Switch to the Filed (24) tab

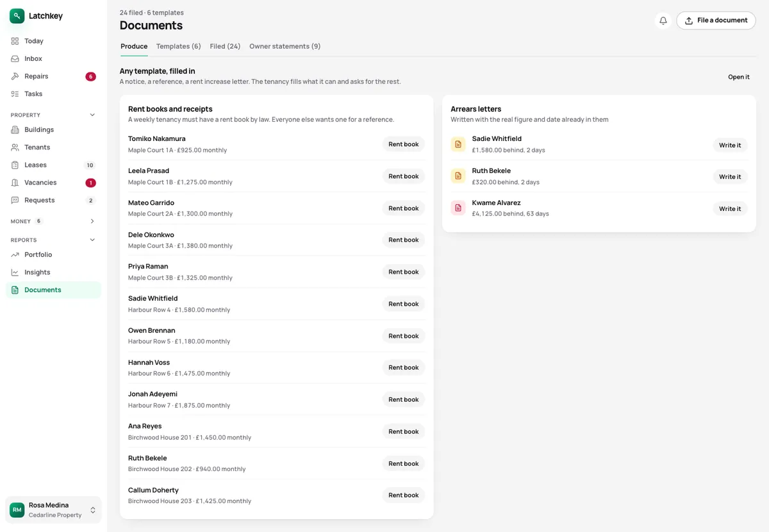tap(225, 47)
